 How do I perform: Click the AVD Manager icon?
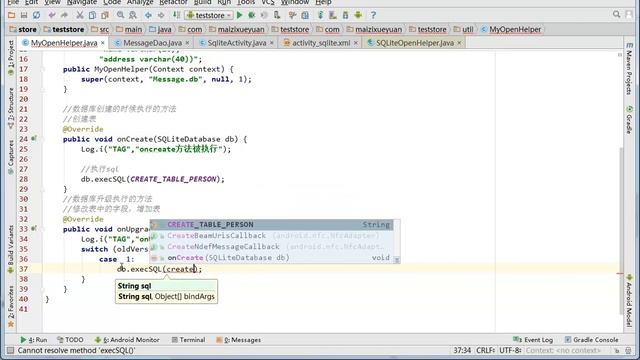click(x=333, y=16)
